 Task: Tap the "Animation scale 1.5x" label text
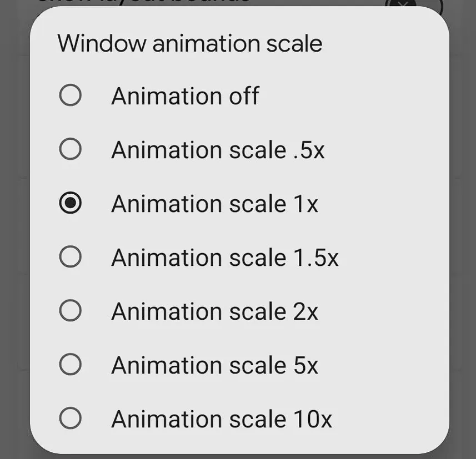tap(225, 258)
